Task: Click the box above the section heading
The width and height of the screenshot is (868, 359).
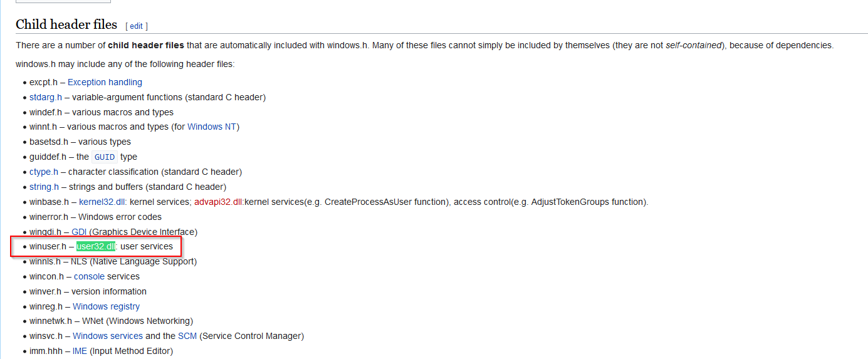Action: pyautogui.click(x=63, y=1)
